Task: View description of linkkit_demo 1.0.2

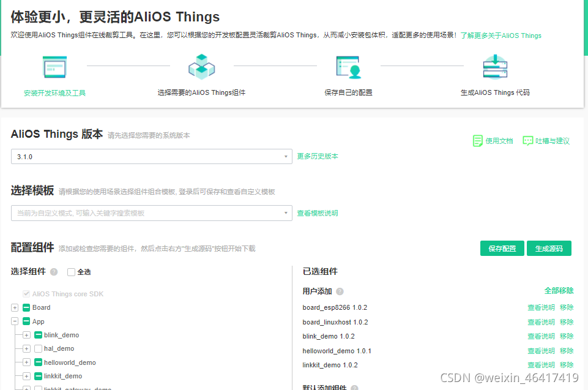Action: (x=541, y=365)
